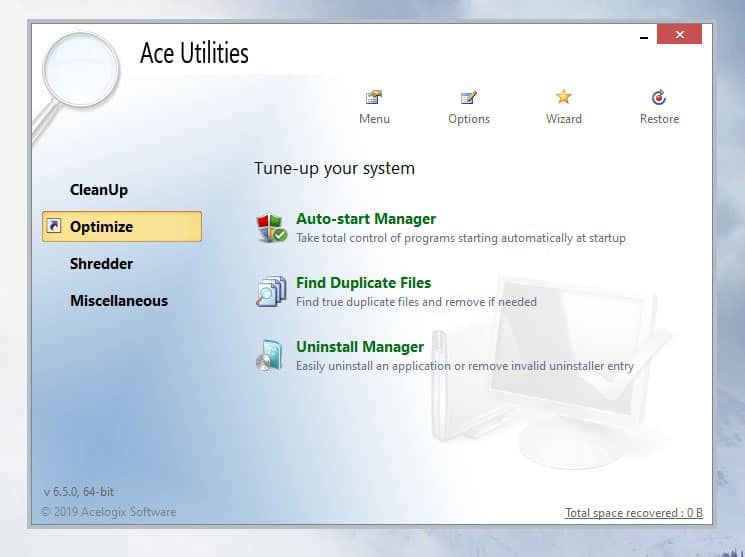Click the 'v 6.5.0, 64-bit' version text
The width and height of the screenshot is (745, 557).
click(x=78, y=491)
